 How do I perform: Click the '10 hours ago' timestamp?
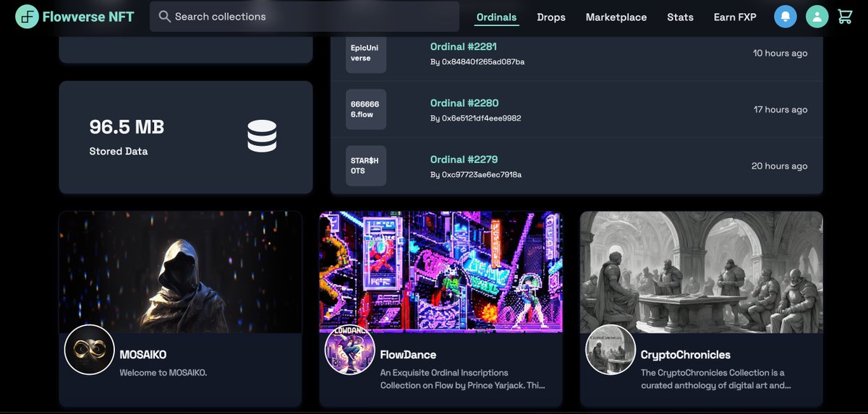point(780,53)
